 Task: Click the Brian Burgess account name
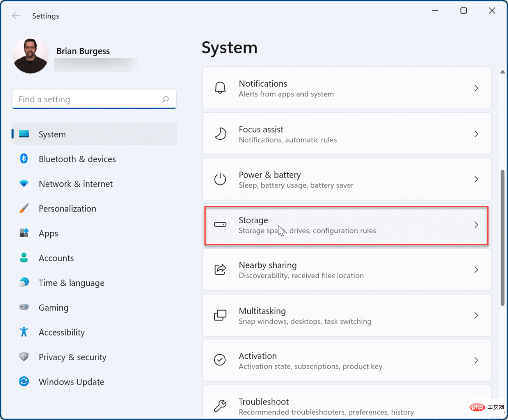click(x=83, y=51)
